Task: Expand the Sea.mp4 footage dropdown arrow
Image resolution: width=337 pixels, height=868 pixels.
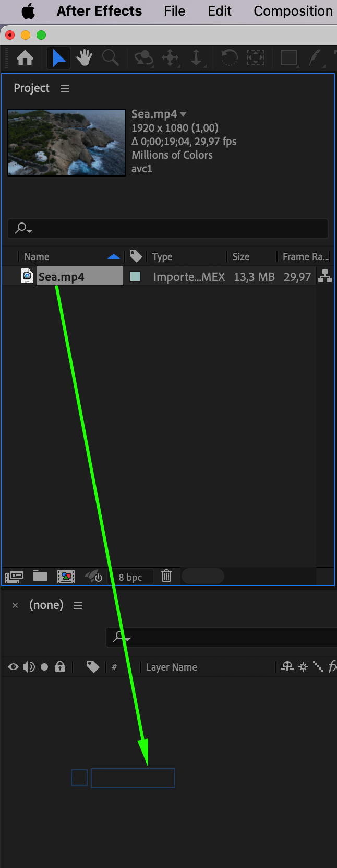Action: tap(183, 114)
